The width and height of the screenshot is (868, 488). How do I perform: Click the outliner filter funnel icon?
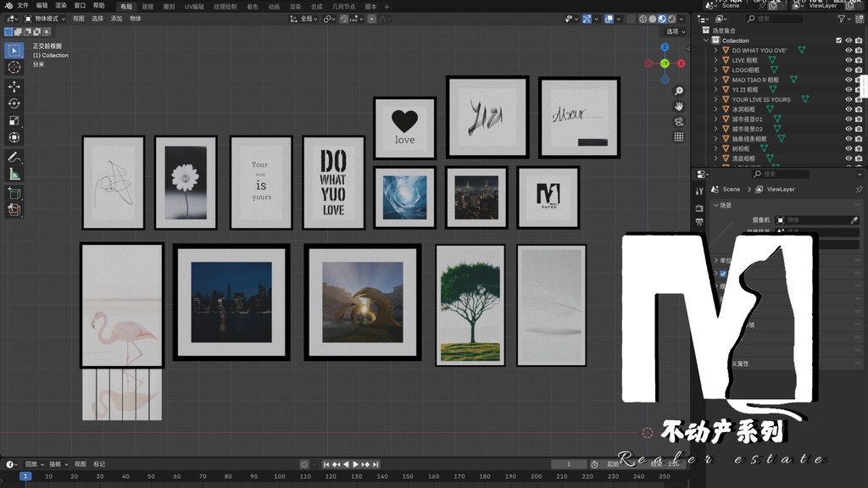pyautogui.click(x=842, y=19)
